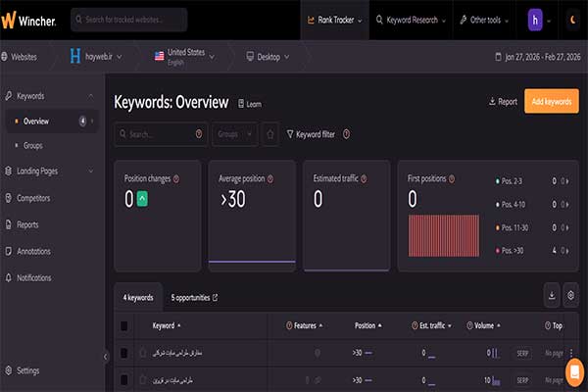Screen dimensions: 588x392
Task: Open help for First positions card
Action: point(452,179)
